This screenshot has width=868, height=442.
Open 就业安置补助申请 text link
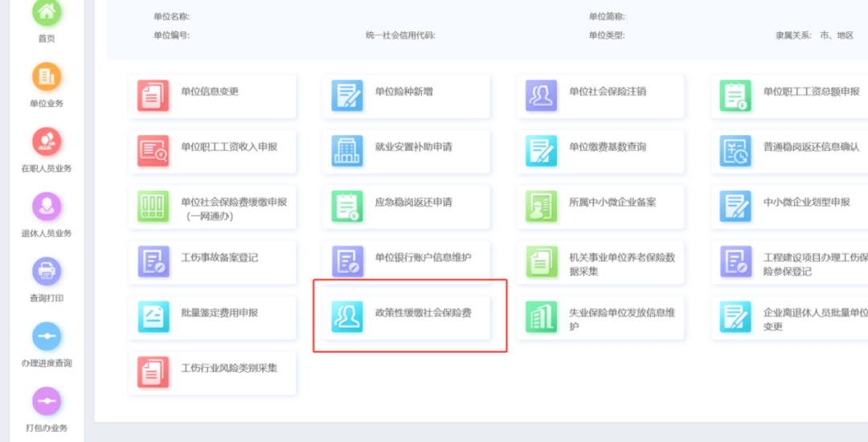tap(414, 147)
